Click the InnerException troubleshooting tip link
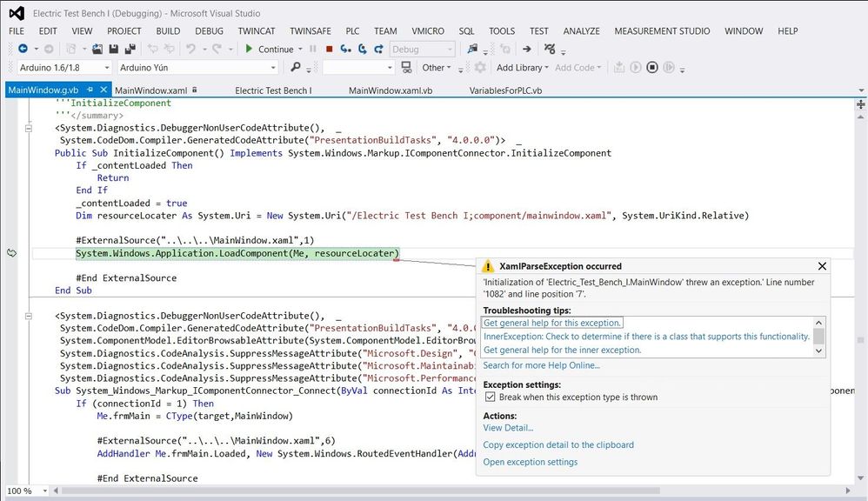This screenshot has height=501, width=868. click(646, 337)
